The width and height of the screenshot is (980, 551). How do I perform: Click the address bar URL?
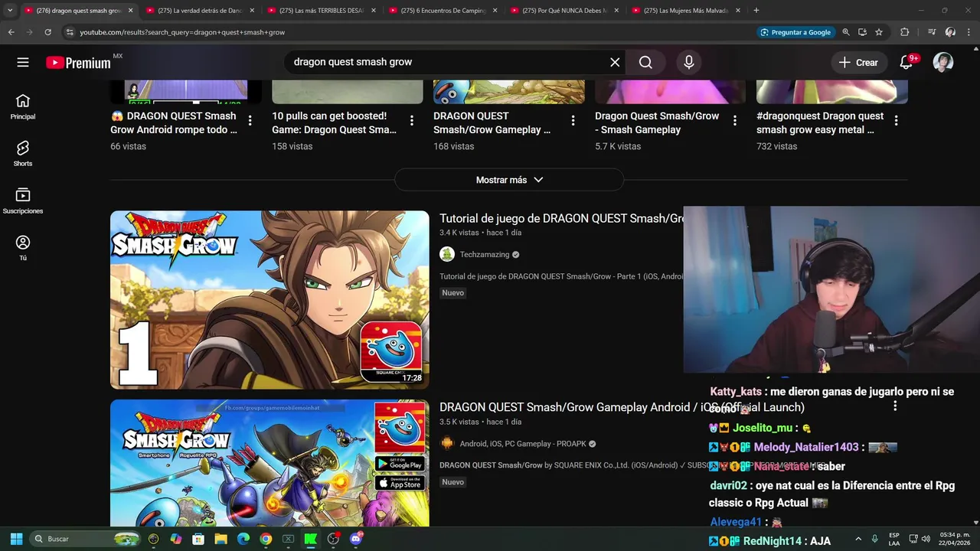(x=182, y=32)
